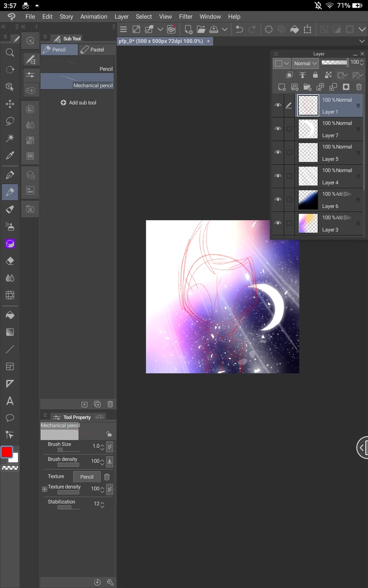Viewport: 368px width, 588px height.
Task: Select the speech Balloon tool
Action: [10, 418]
